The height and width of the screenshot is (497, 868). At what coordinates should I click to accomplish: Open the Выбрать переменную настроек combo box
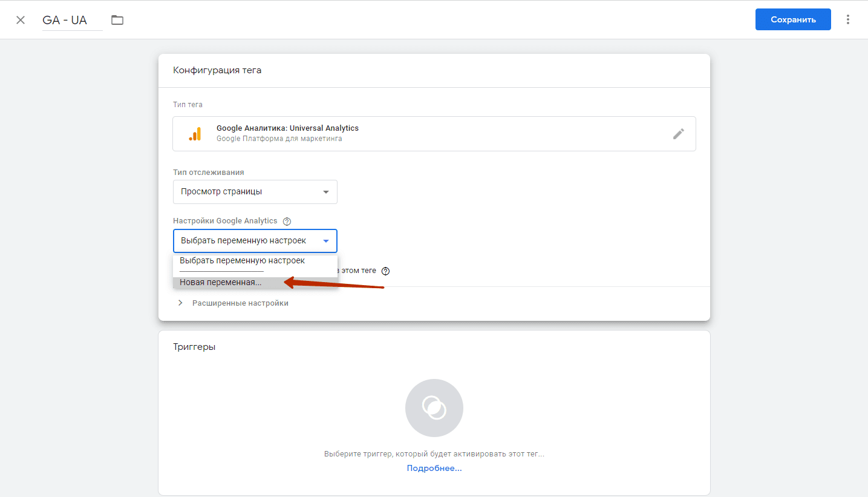point(255,241)
